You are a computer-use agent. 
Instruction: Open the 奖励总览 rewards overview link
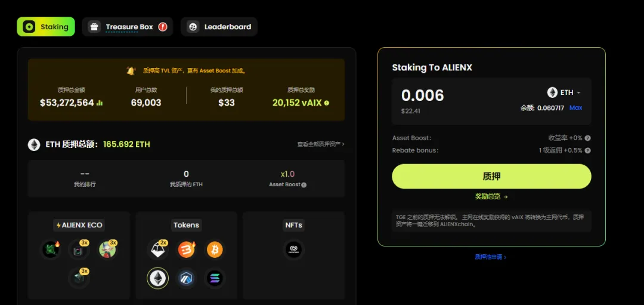click(x=491, y=197)
